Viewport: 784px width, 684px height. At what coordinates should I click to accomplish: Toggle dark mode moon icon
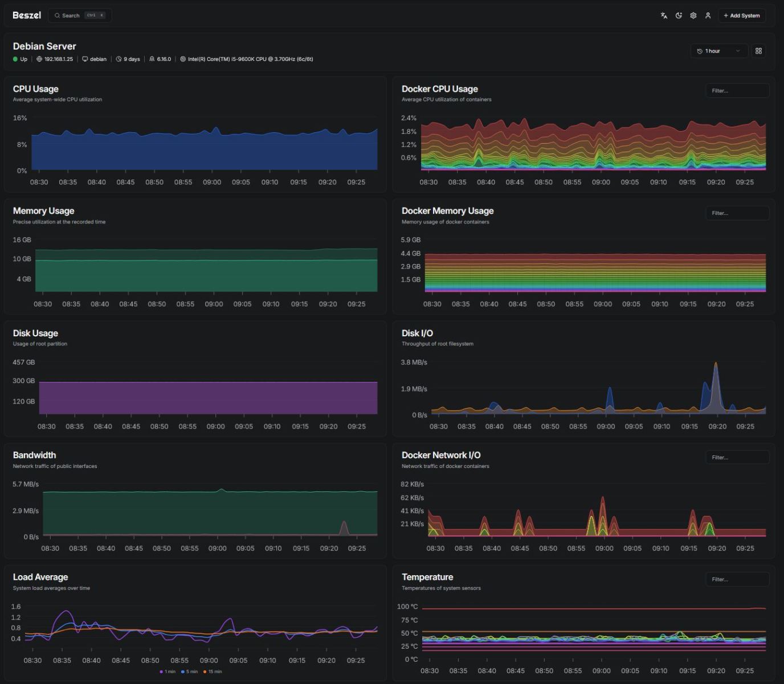(x=679, y=15)
